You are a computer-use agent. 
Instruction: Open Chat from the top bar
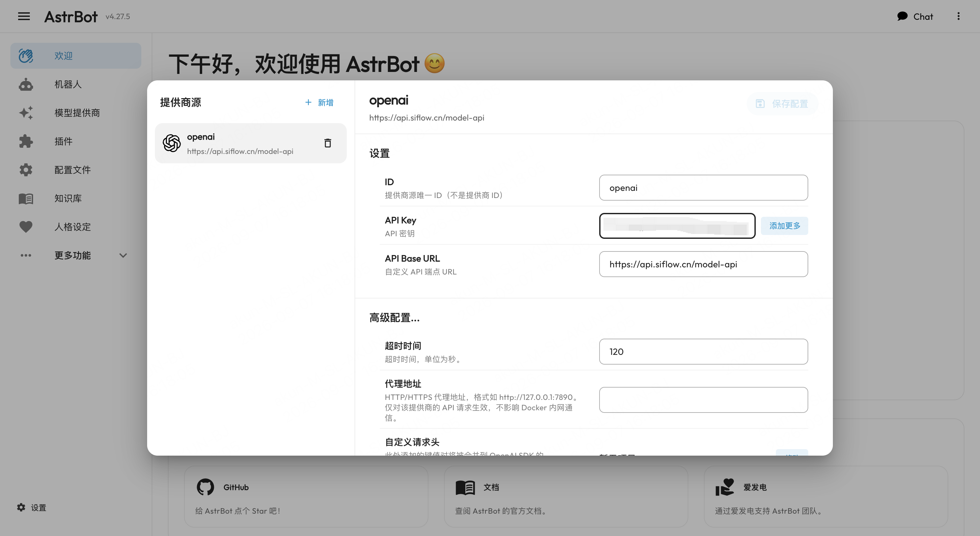click(x=915, y=16)
